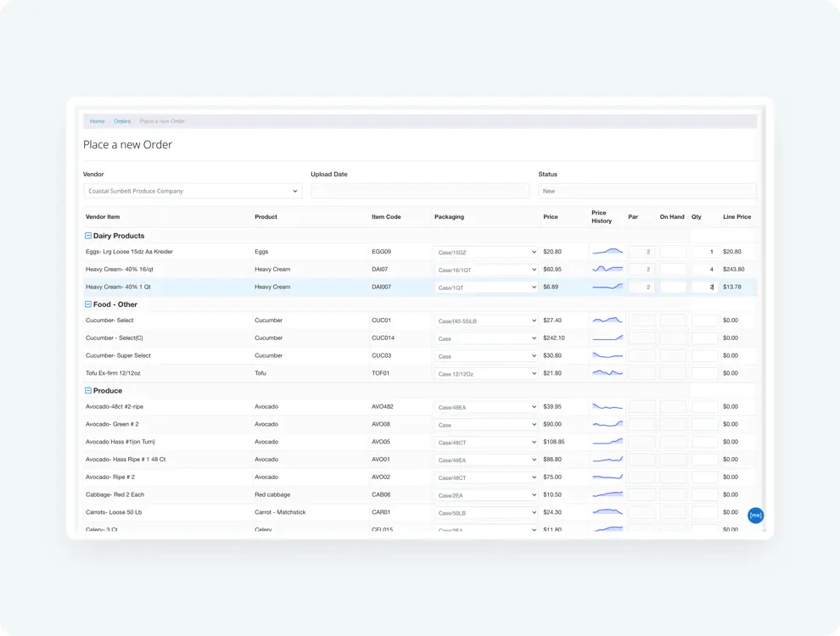Go to Home breadcrumb
This screenshot has width=840, height=636.
pos(98,121)
